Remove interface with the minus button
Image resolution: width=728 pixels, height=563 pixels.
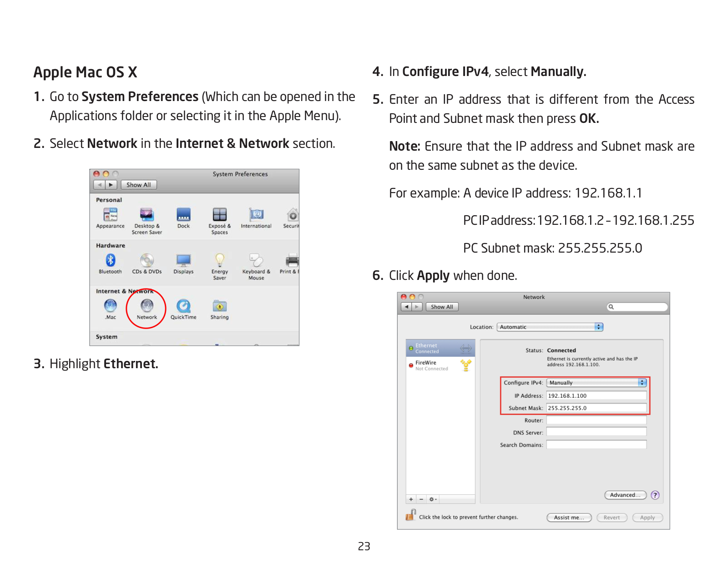421,499
